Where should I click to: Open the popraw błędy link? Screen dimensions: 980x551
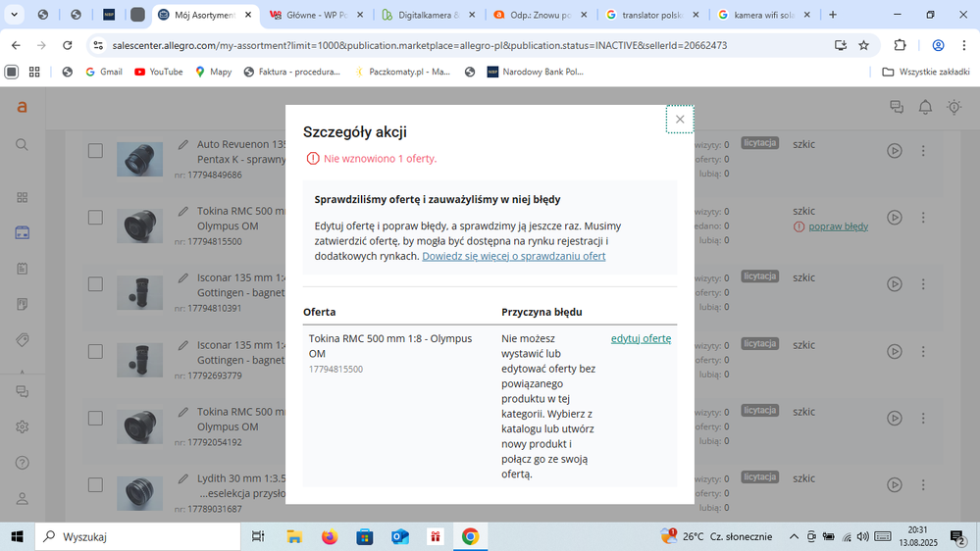(838, 226)
